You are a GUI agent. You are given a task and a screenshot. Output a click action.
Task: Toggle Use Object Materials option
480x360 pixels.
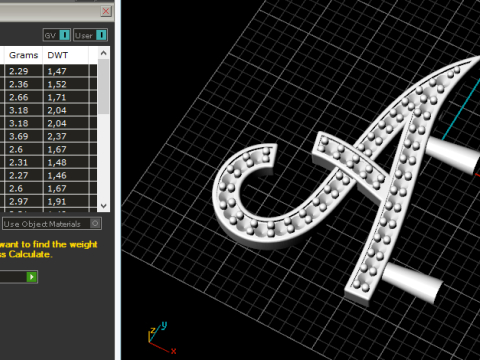click(52, 224)
